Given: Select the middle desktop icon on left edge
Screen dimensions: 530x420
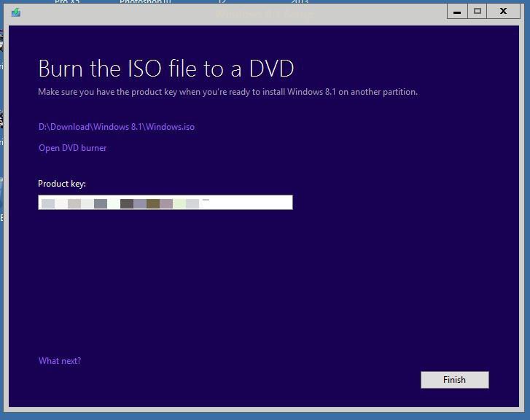Looking at the screenshot, I should pos(2,120).
